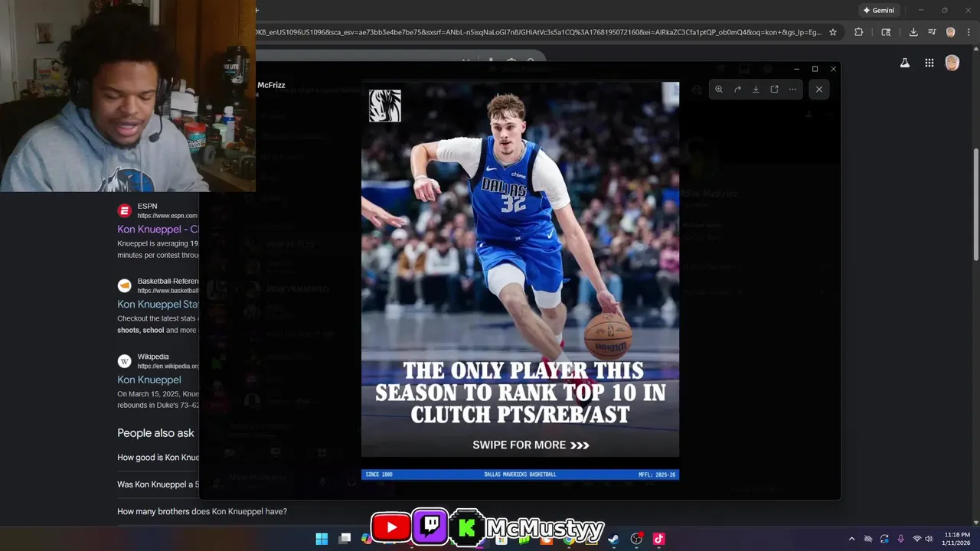Open the Windows Start menu

pyautogui.click(x=322, y=539)
